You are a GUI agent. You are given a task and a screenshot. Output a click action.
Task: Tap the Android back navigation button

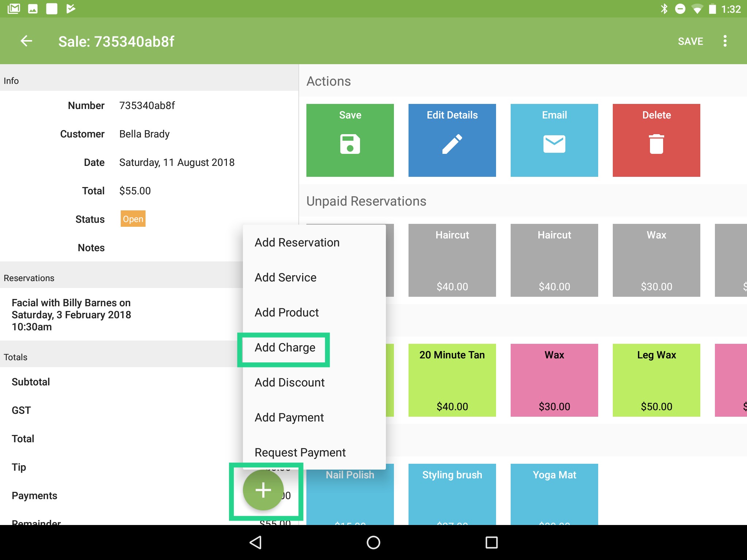click(255, 542)
